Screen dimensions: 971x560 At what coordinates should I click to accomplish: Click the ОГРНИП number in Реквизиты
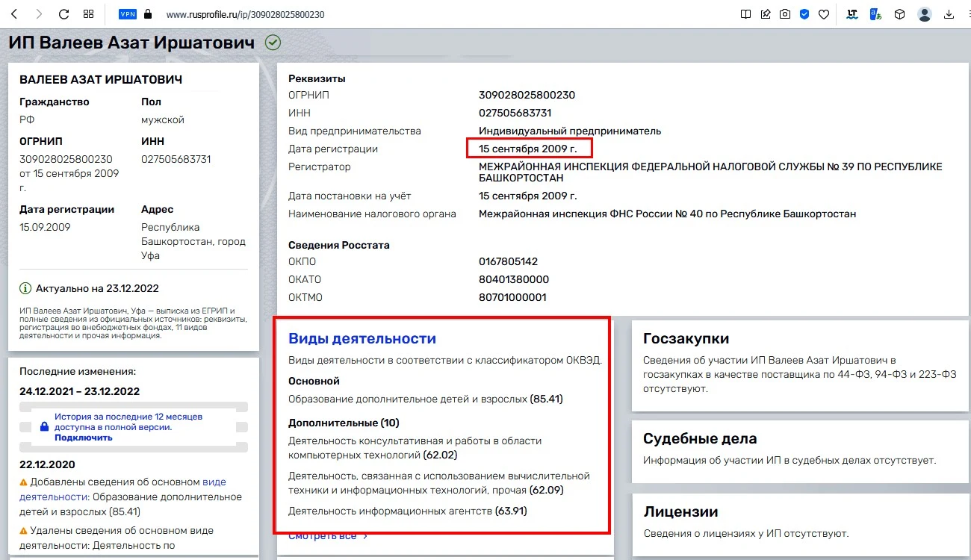(x=527, y=95)
